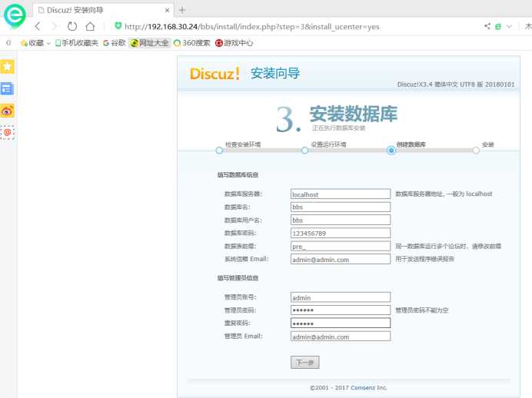
Task: Click the 检查安装环境 step marker
Action: point(219,150)
